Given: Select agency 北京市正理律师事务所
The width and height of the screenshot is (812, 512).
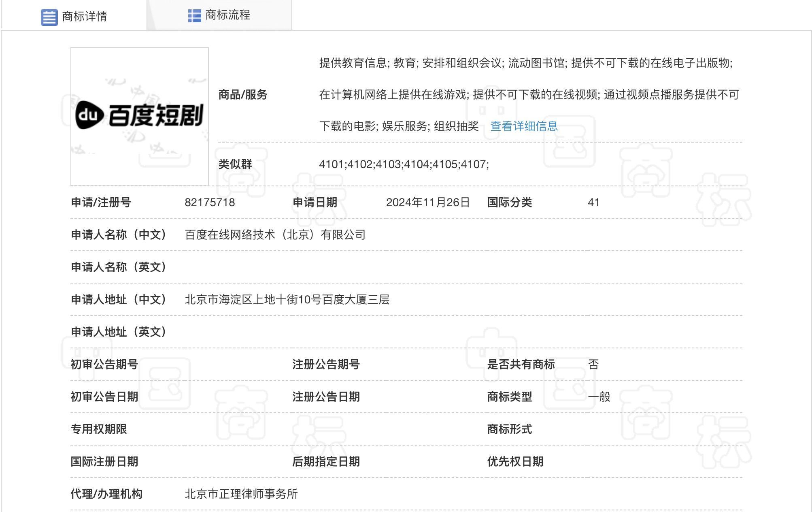Looking at the screenshot, I should pos(241,494).
